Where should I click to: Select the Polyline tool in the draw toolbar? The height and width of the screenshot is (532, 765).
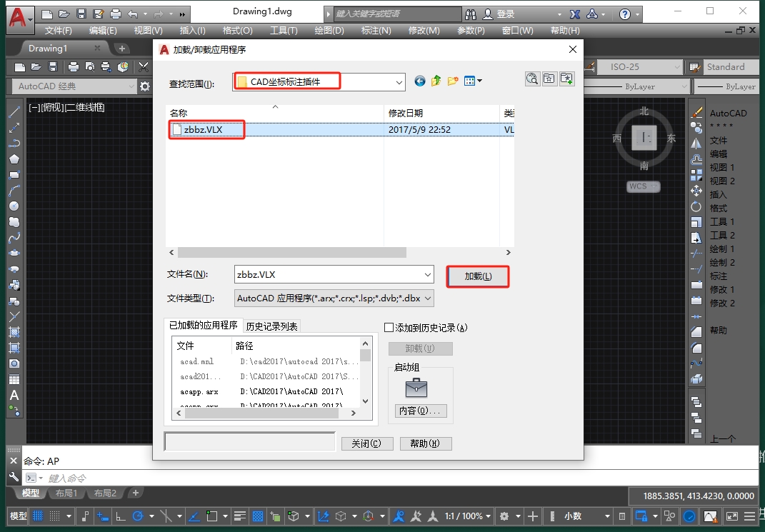click(x=14, y=144)
